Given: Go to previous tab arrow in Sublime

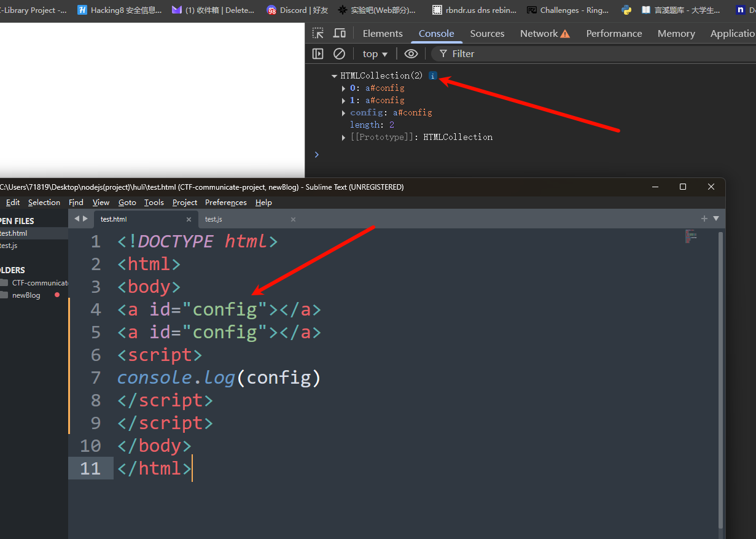Looking at the screenshot, I should [77, 219].
